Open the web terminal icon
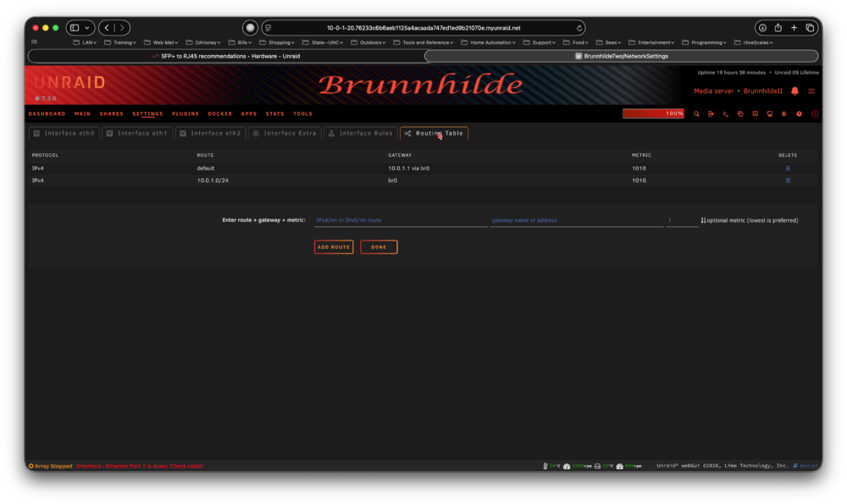 (x=726, y=114)
